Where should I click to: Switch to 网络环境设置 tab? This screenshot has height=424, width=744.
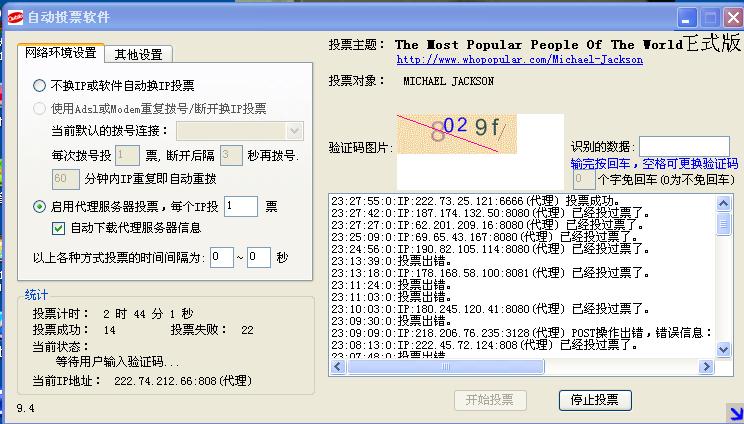tap(61, 53)
